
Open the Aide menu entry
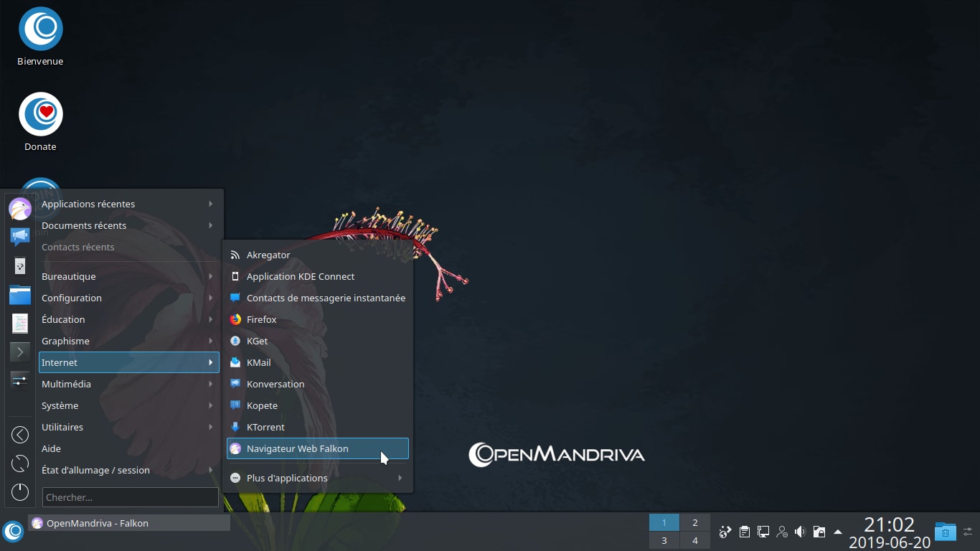[129, 448]
